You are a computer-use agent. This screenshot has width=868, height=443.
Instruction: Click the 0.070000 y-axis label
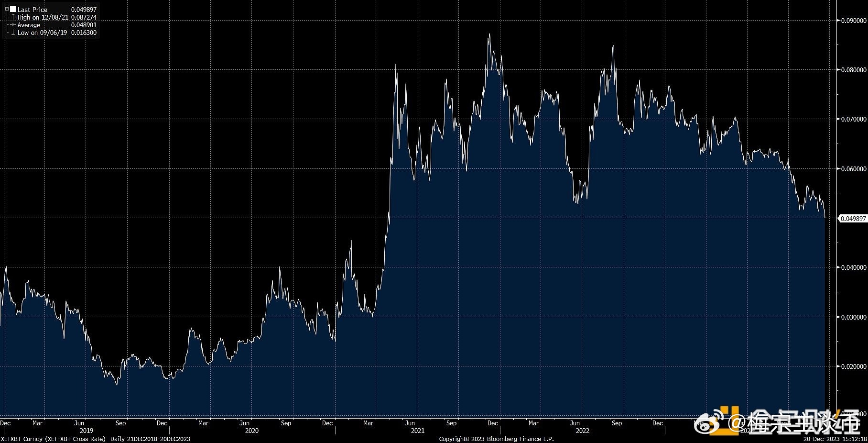854,119
